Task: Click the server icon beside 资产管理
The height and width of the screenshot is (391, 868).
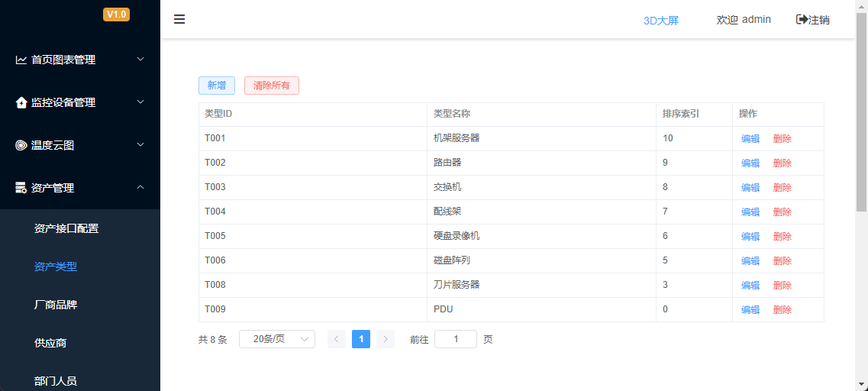Action: (21, 188)
